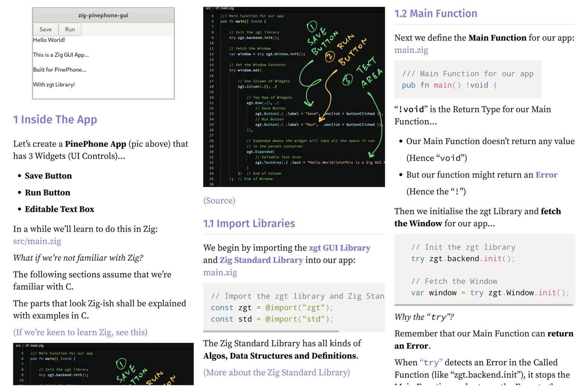Open "More about the Zig Standard Library" link
This screenshot has height=392, width=588.
click(276, 372)
